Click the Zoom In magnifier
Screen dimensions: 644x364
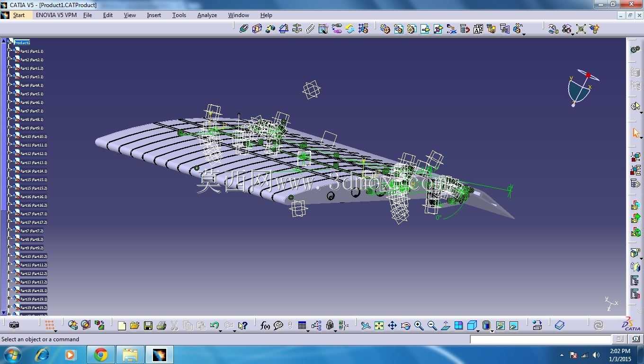coord(419,325)
